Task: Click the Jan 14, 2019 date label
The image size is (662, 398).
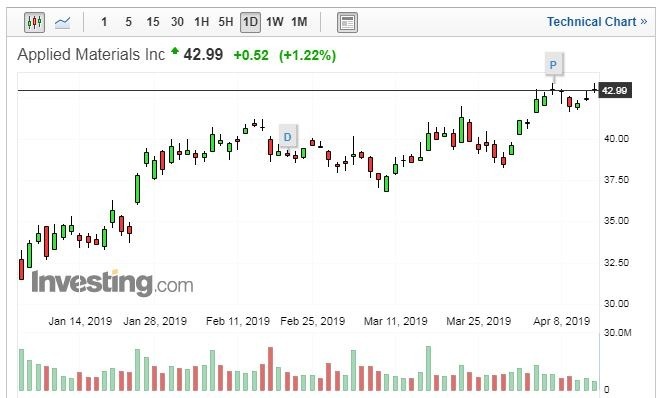Action: click(x=80, y=321)
